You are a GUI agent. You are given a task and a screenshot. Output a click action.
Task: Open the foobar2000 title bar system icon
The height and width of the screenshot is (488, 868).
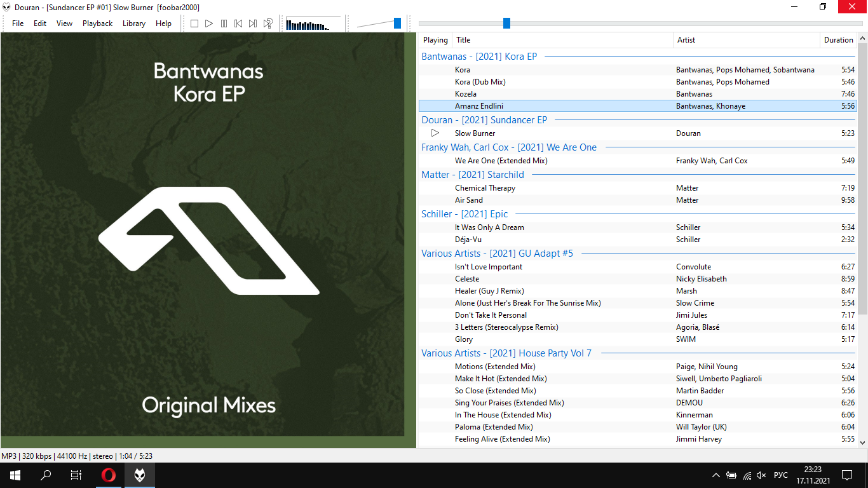(7, 7)
